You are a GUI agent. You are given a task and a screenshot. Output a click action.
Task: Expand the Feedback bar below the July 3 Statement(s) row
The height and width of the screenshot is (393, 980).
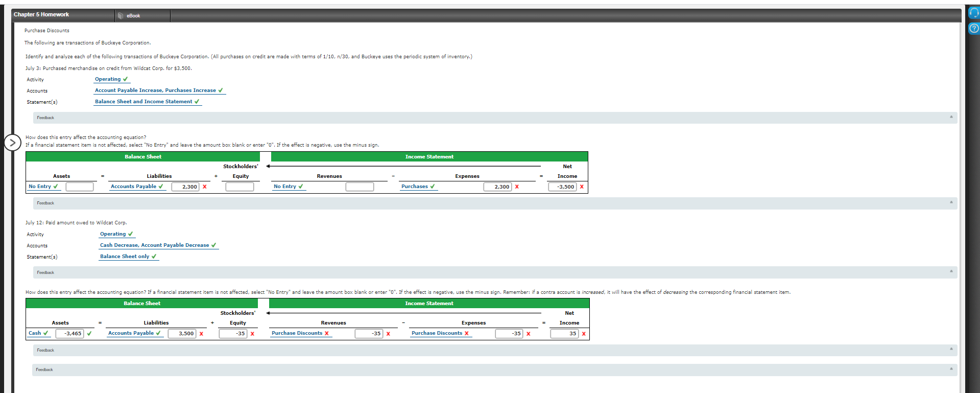point(495,118)
